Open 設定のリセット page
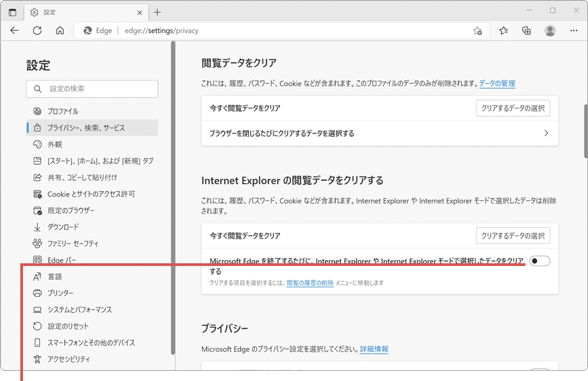Image resolution: width=588 pixels, height=381 pixels. [92, 326]
